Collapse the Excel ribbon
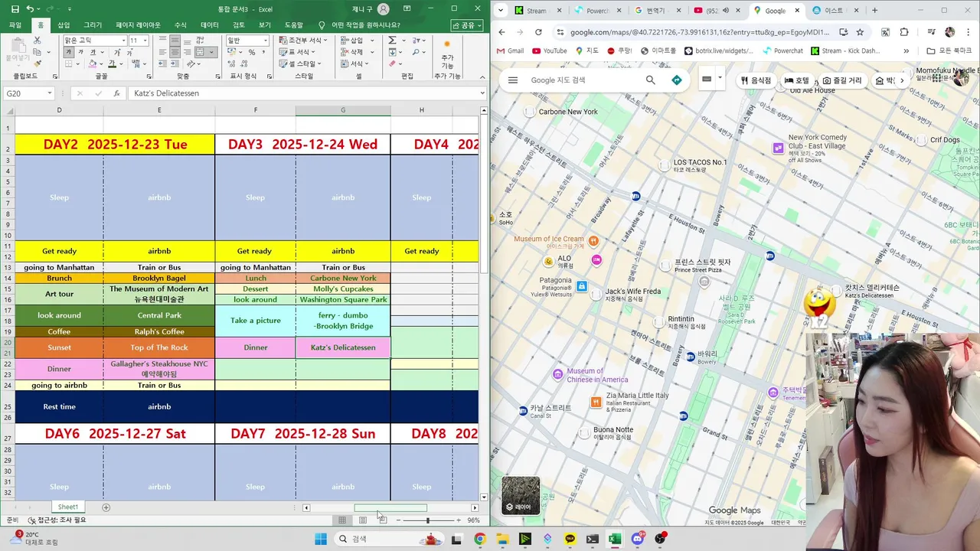Viewport: 980px width, 551px height. coord(482,77)
